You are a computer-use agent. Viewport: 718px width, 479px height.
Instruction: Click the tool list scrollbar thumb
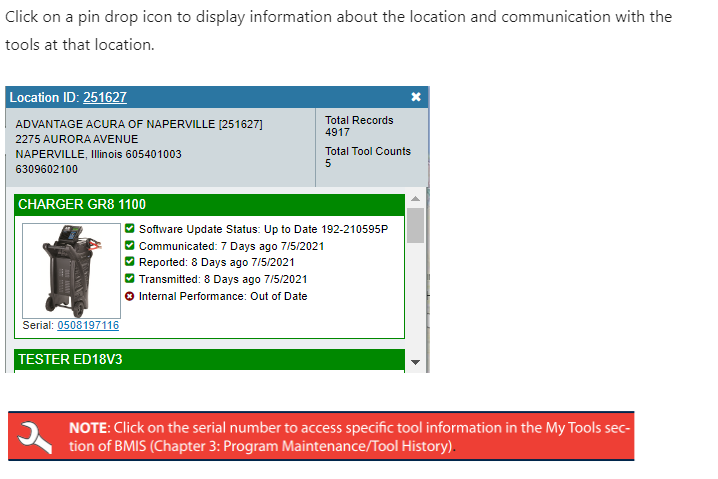tap(416, 225)
